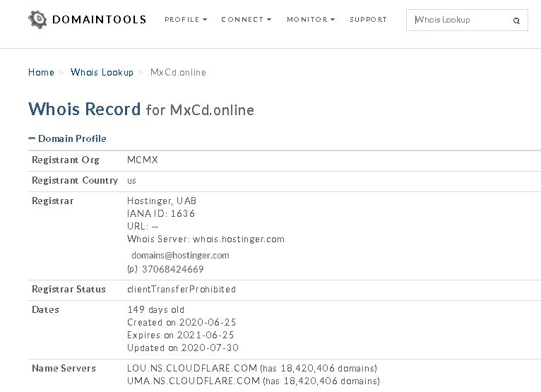
Task: Click the IANA ID: 1636 text
Action: [x=161, y=213]
